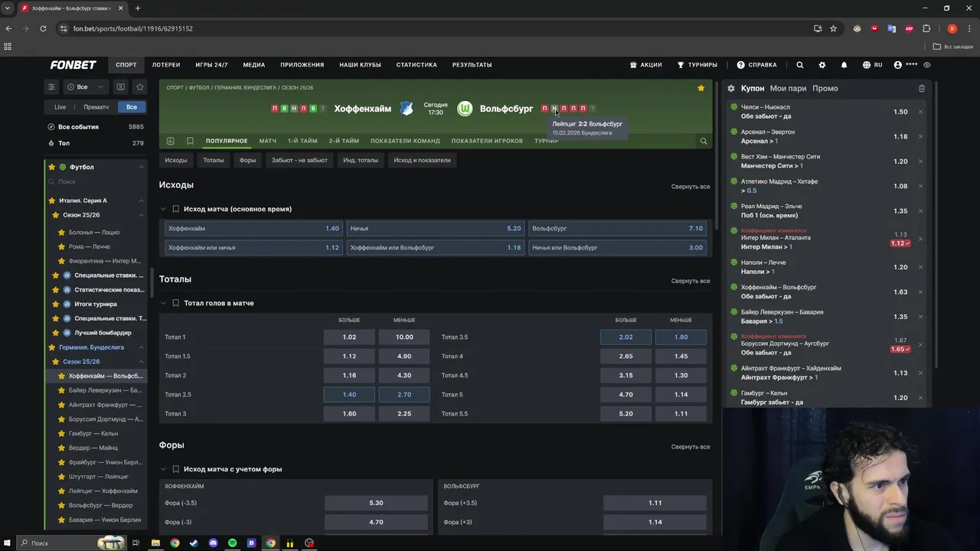This screenshot has width=980, height=551.
Task: Open statistics chart icon under match header
Action: click(170, 141)
